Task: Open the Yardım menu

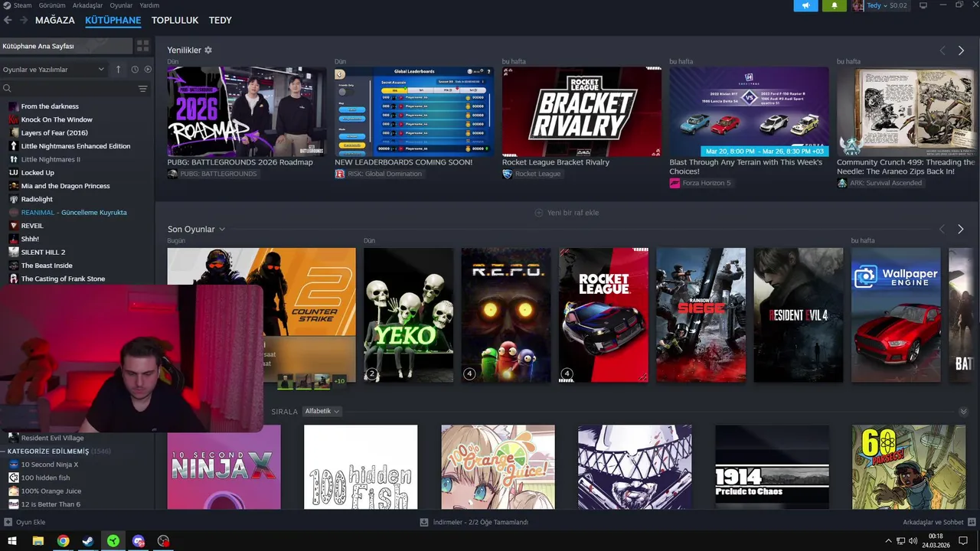Action: point(149,5)
